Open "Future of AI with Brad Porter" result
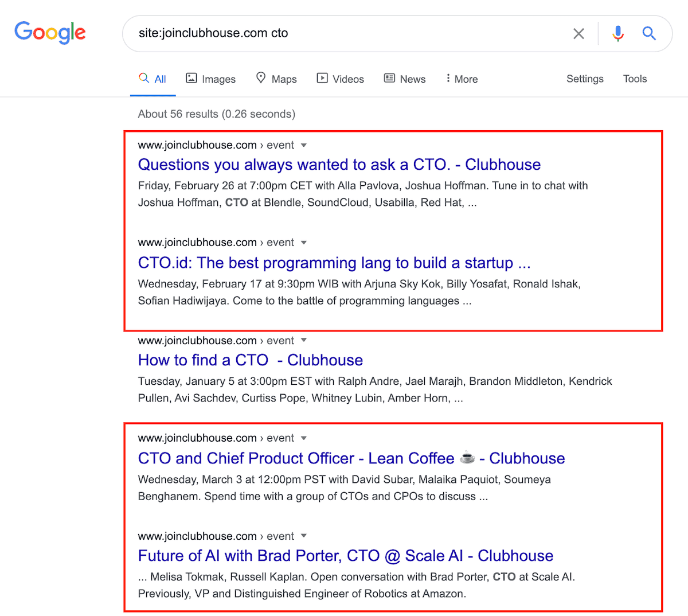Image resolution: width=688 pixels, height=616 pixels. pyautogui.click(x=345, y=556)
